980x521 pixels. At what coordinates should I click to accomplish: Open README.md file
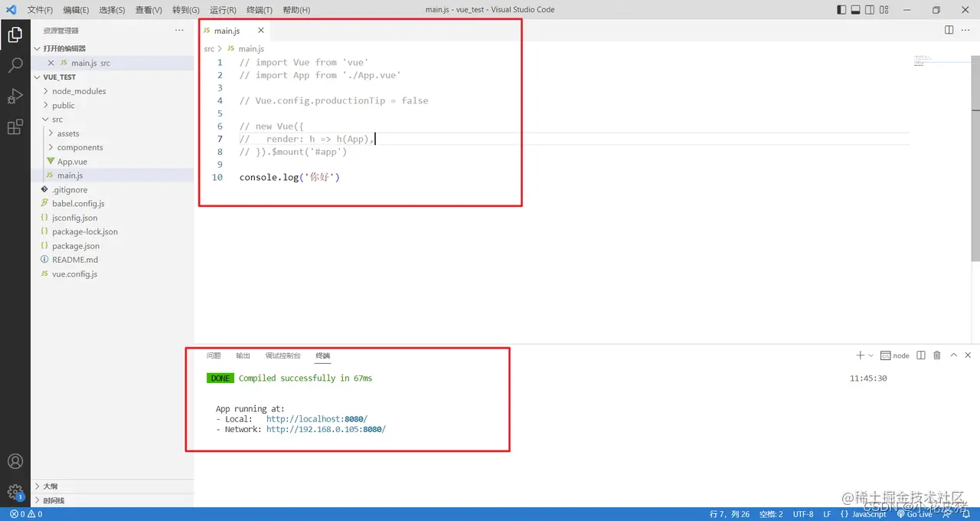113,260
